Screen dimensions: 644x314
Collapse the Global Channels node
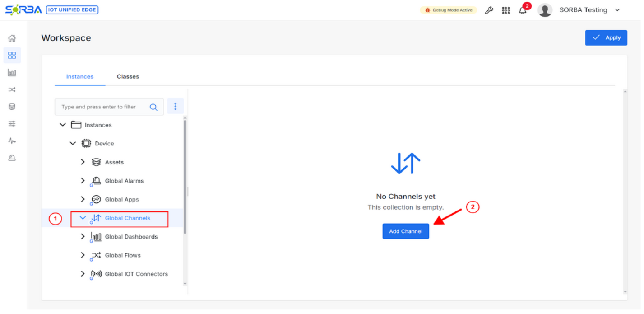83,218
